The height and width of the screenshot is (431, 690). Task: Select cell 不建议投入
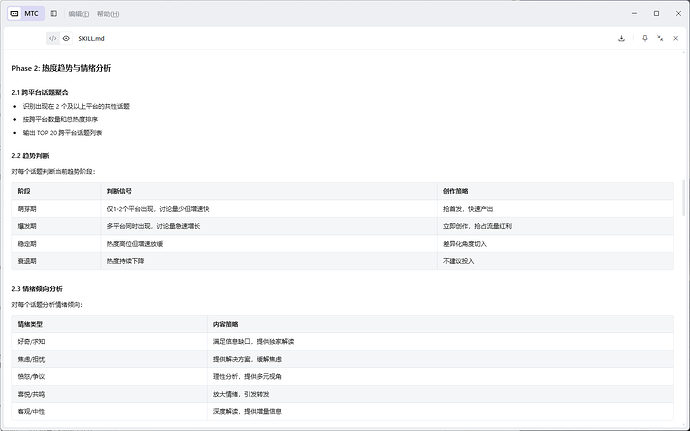click(x=555, y=261)
